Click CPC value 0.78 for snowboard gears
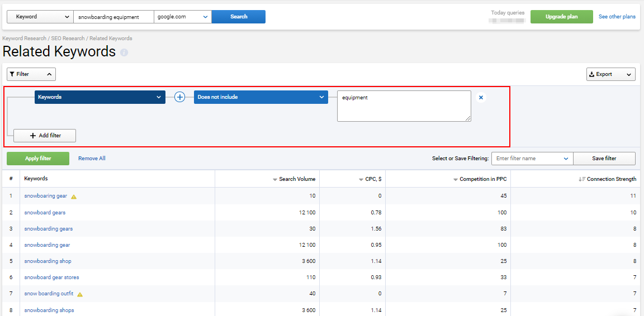 [x=376, y=213]
